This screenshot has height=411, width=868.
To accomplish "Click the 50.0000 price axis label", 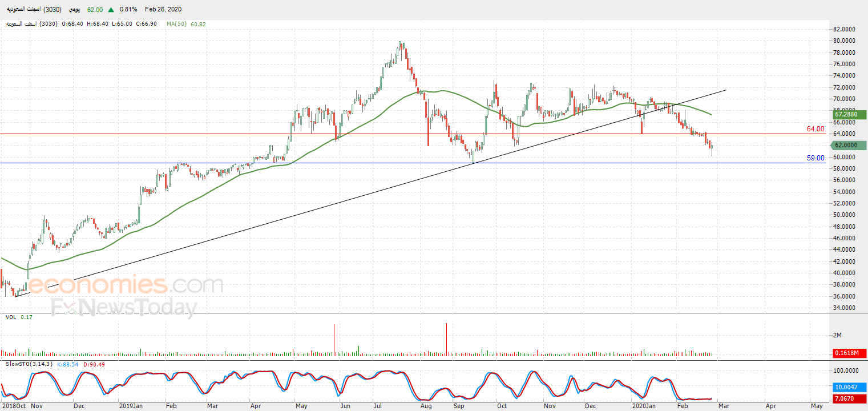I will pyautogui.click(x=845, y=215).
